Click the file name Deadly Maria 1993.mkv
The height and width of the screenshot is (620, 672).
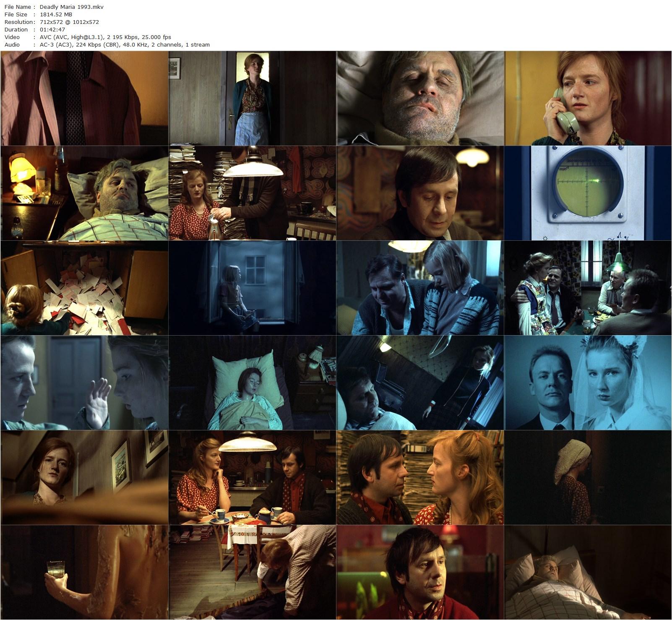72,7
